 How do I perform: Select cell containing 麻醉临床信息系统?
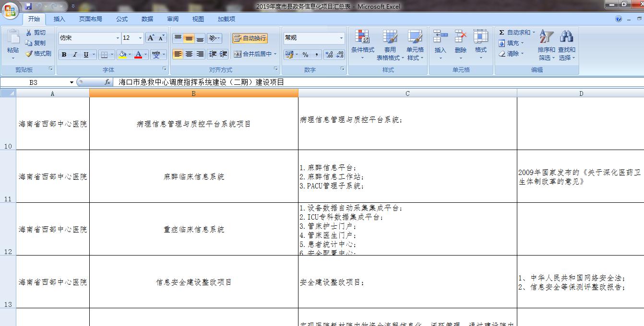click(193, 176)
